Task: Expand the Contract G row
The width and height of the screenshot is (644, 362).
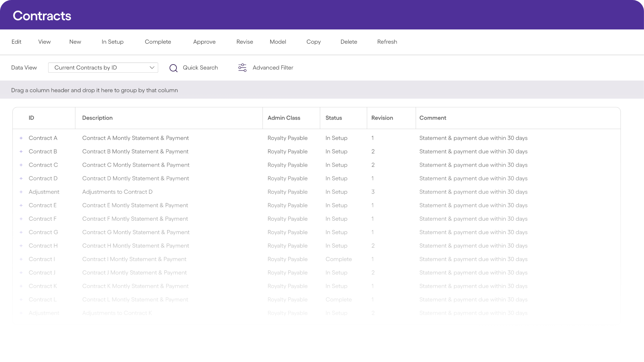Action: coord(21,232)
